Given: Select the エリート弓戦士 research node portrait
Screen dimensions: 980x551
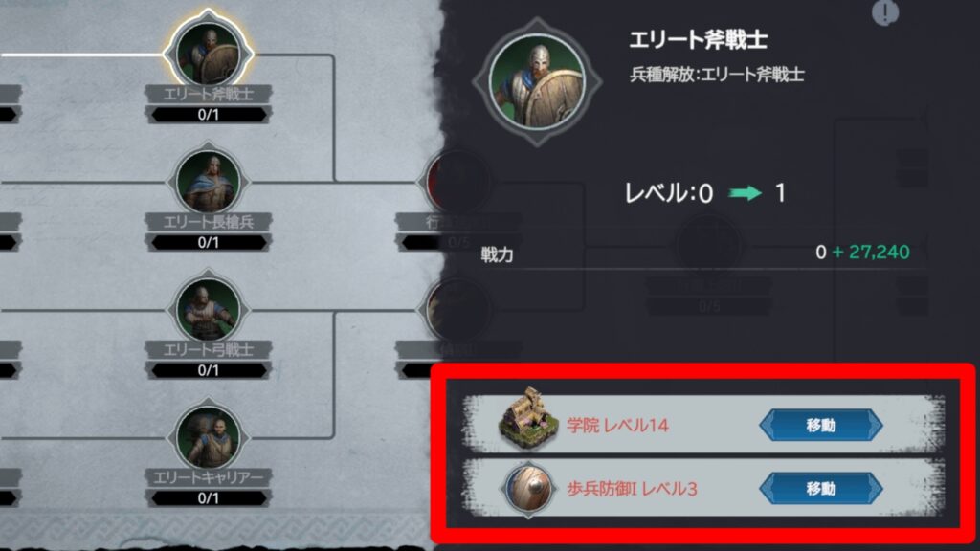Looking at the screenshot, I should click(208, 310).
